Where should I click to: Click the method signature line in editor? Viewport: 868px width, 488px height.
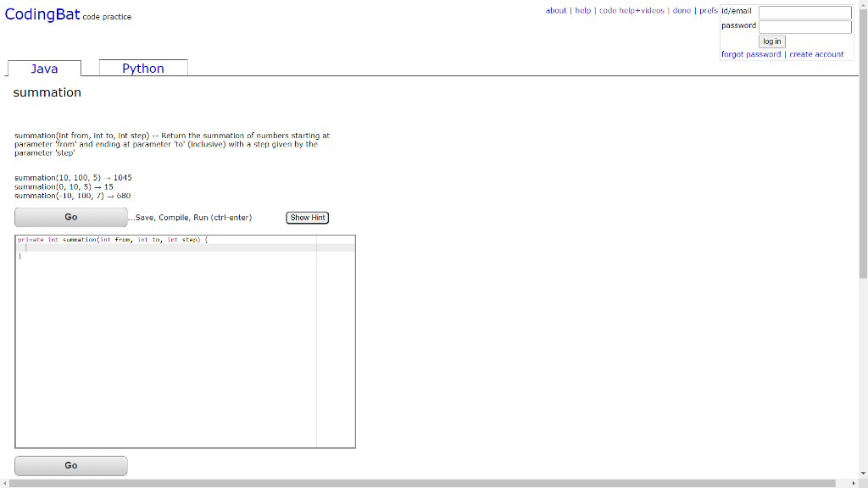click(x=113, y=240)
